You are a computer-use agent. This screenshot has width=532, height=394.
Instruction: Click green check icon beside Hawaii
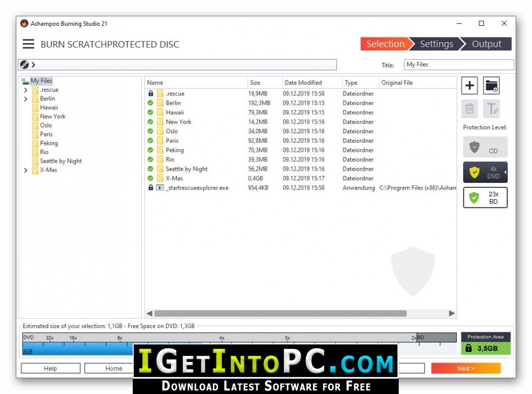tap(150, 112)
